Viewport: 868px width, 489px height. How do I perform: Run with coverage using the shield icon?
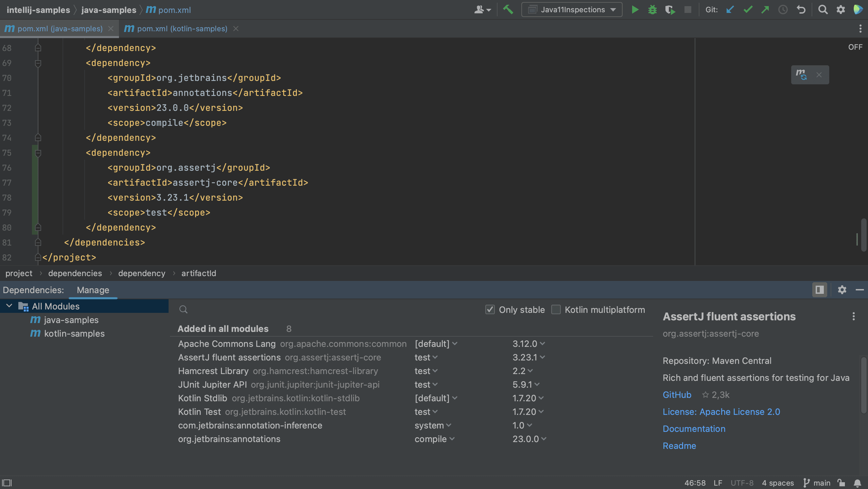pyautogui.click(x=670, y=10)
